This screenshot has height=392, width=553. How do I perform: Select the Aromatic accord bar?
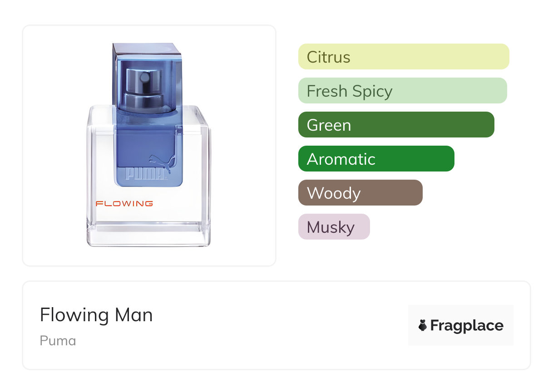tap(376, 159)
